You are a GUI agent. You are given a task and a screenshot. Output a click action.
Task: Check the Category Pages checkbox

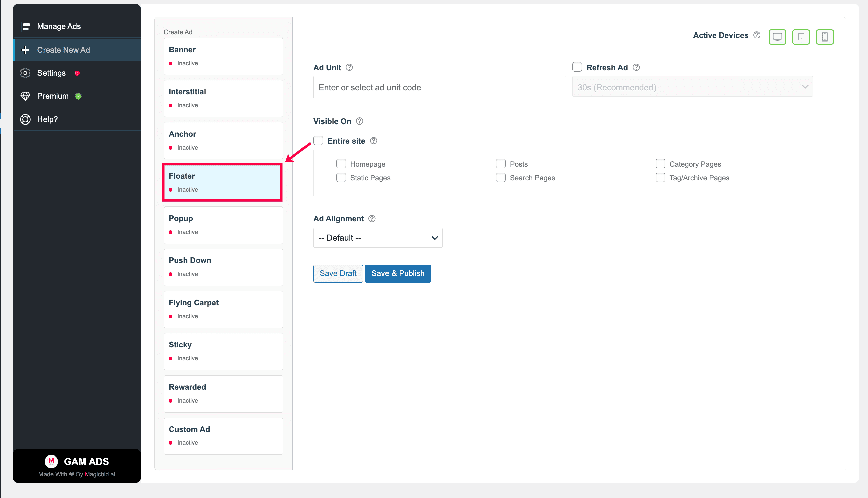point(660,164)
